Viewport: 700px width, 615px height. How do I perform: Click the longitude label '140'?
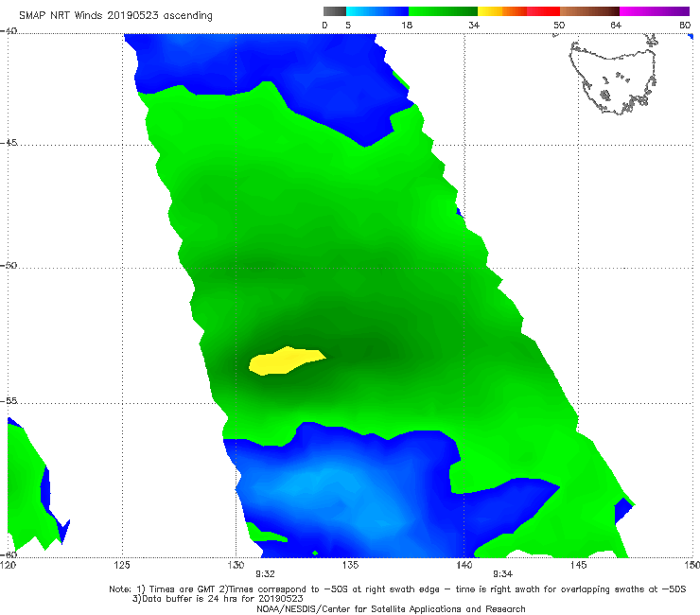click(x=464, y=565)
